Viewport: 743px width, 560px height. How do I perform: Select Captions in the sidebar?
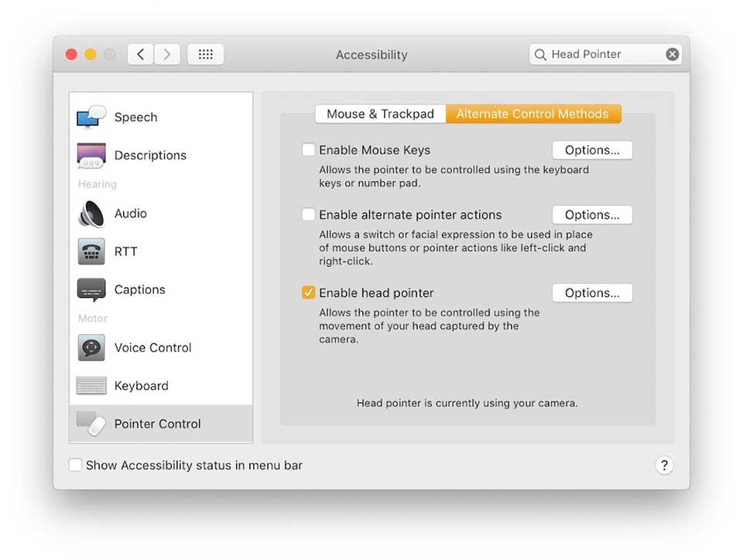(139, 289)
